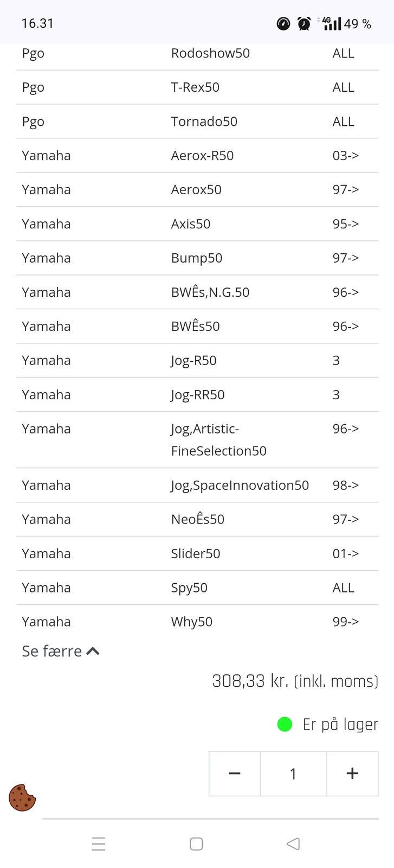Click the green in-stock indicator dot
This screenshot has width=394, height=868.
[285, 724]
